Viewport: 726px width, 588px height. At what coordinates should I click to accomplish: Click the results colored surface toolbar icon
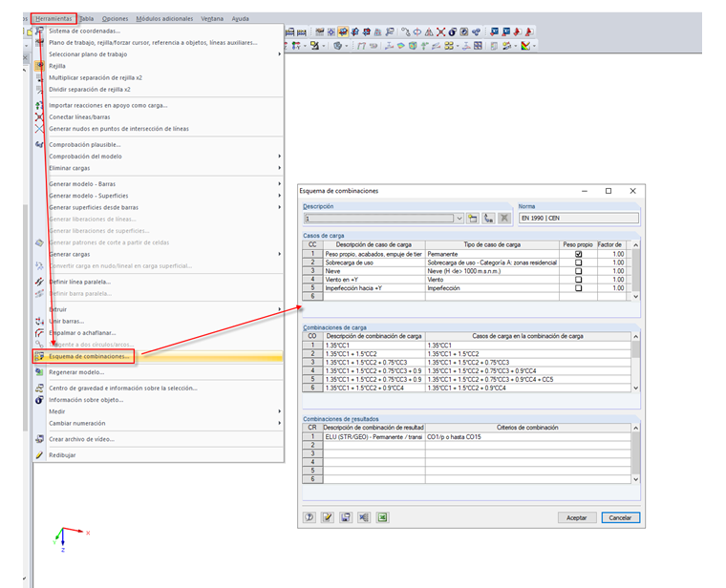pos(401,46)
